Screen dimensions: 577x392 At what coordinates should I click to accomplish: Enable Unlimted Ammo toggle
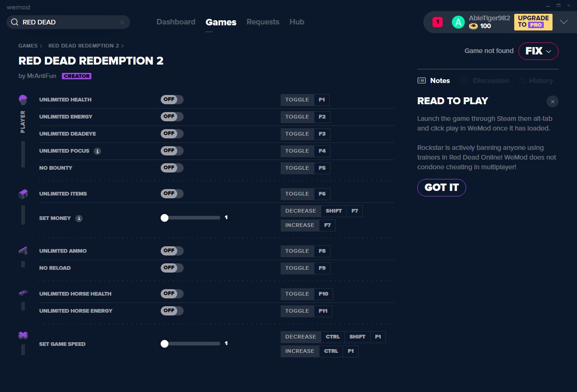tap(172, 251)
